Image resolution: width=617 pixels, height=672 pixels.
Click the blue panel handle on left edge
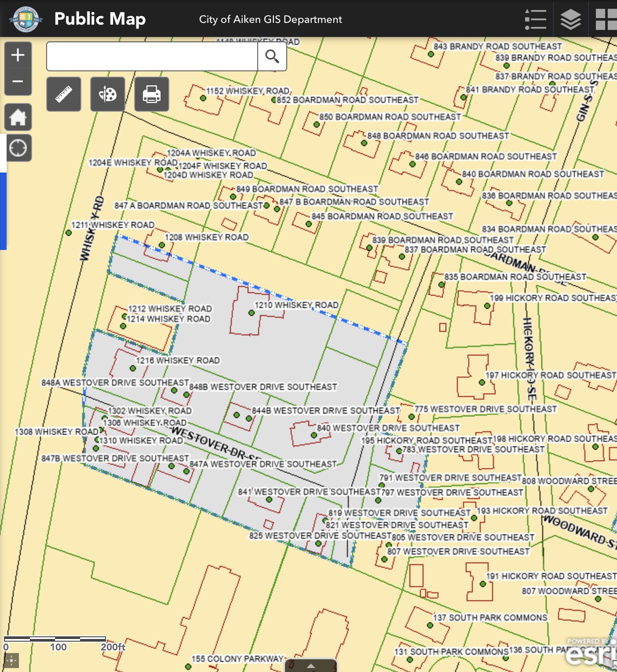coord(3,211)
